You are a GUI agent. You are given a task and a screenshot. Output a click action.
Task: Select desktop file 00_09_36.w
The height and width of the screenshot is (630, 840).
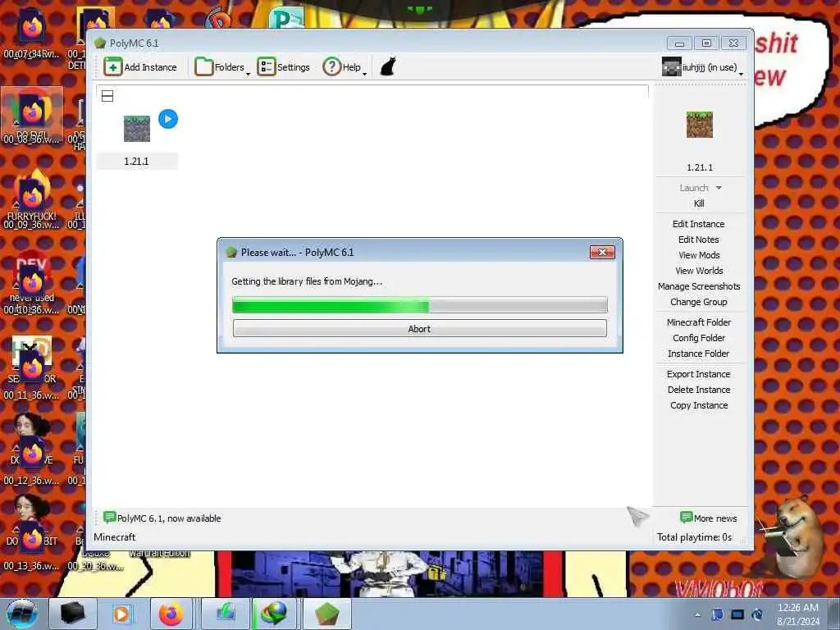coord(31,202)
